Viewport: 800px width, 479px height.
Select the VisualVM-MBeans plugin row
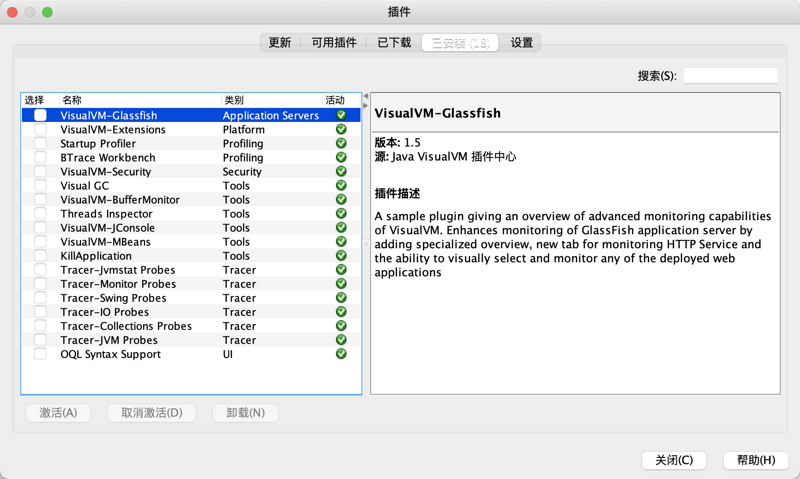coord(191,242)
